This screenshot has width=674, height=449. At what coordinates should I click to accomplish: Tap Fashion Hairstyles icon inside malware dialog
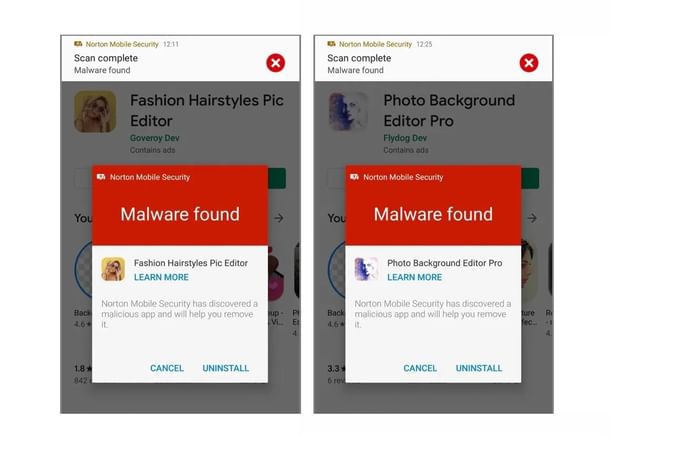(113, 269)
